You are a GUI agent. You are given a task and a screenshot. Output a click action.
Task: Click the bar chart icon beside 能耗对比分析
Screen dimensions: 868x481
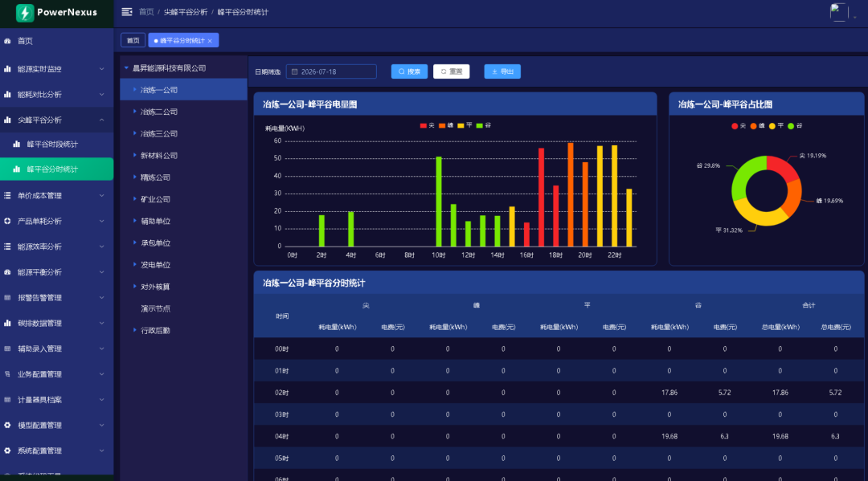coord(8,95)
